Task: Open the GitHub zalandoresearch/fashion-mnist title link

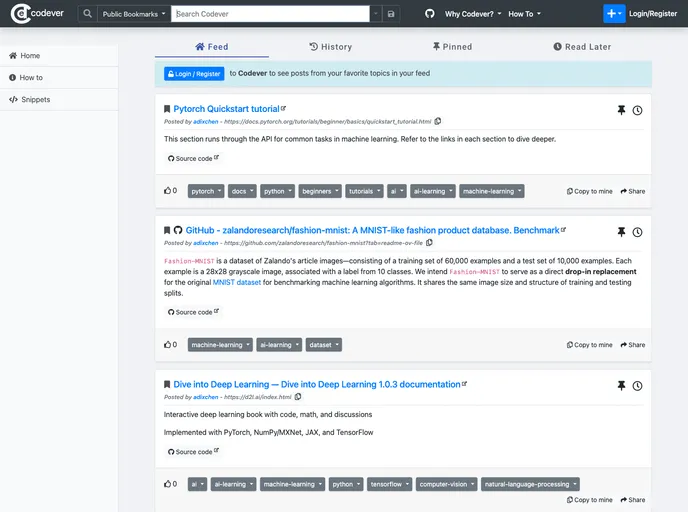Action: pos(373,230)
